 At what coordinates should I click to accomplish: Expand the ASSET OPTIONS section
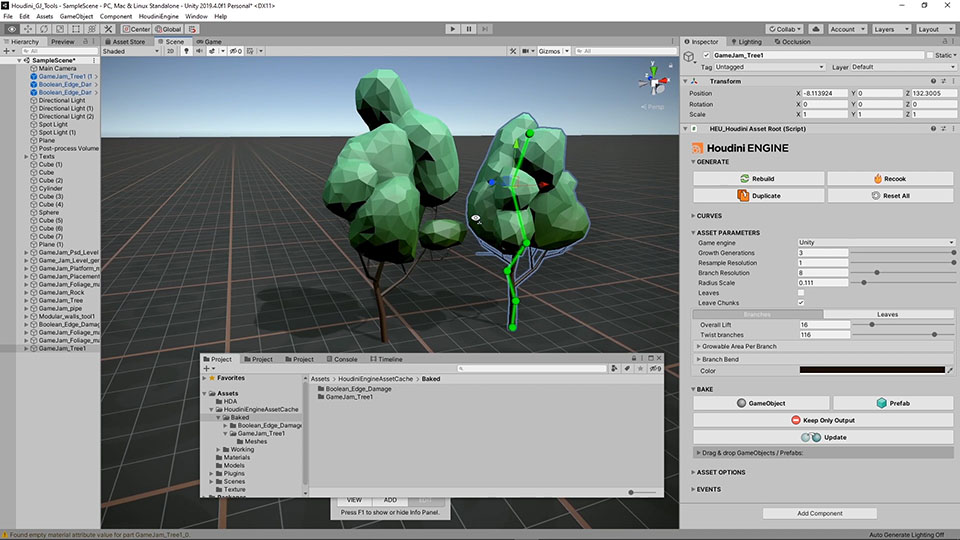[720, 472]
